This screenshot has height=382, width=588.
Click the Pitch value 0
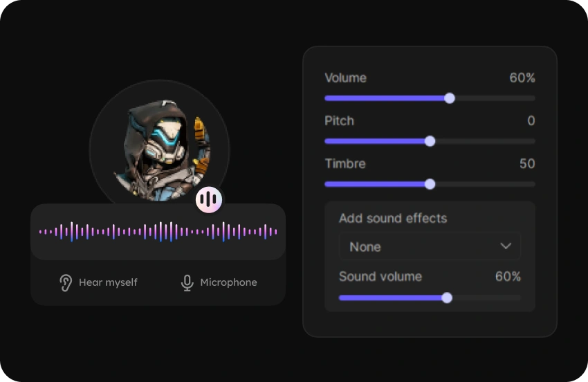pos(531,121)
